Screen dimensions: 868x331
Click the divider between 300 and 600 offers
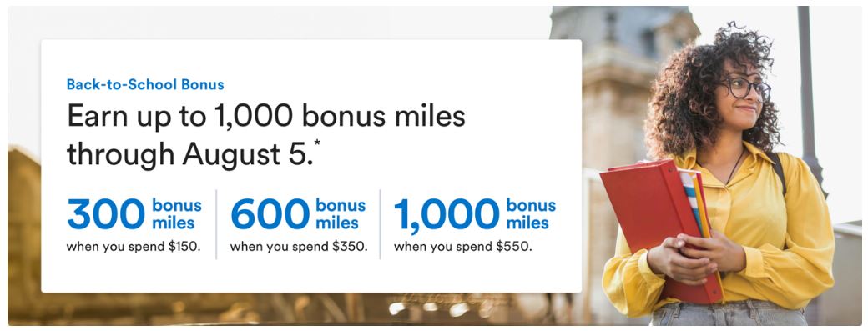pos(216,224)
